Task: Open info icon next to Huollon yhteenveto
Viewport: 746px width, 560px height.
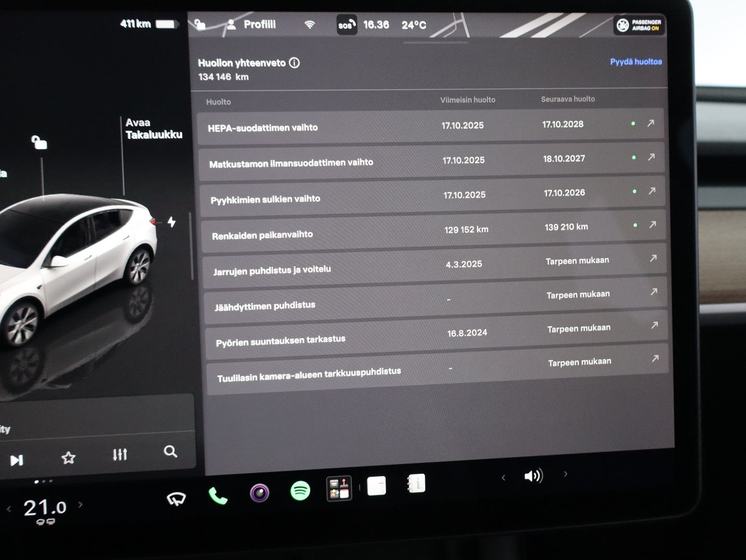Action: pyautogui.click(x=294, y=63)
